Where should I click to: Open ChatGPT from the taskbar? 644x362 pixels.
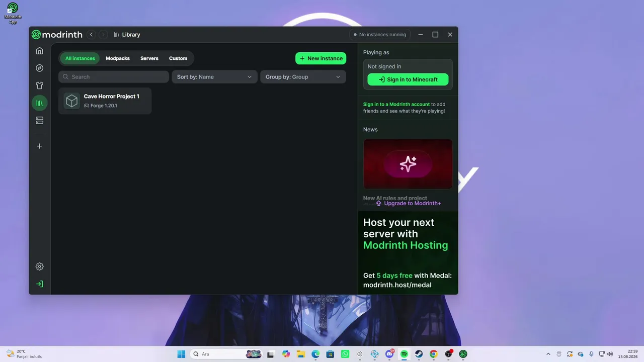(360, 354)
